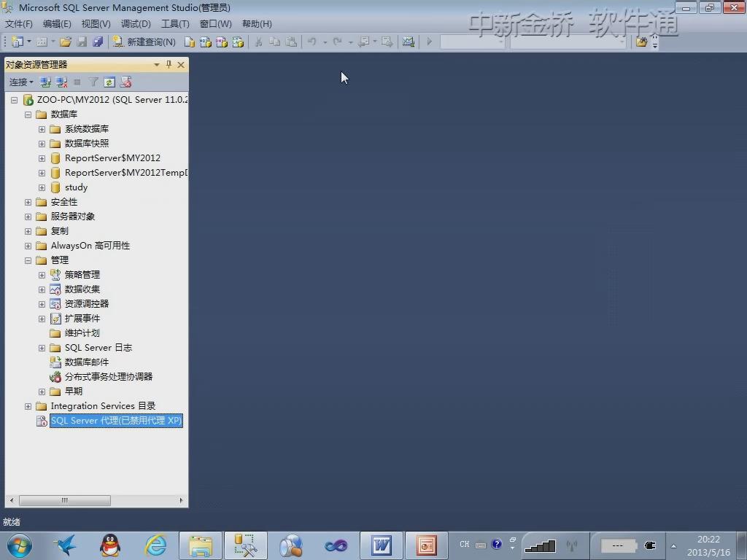Expand the 系统数据库 folder
This screenshot has width=747, height=560.
point(42,130)
